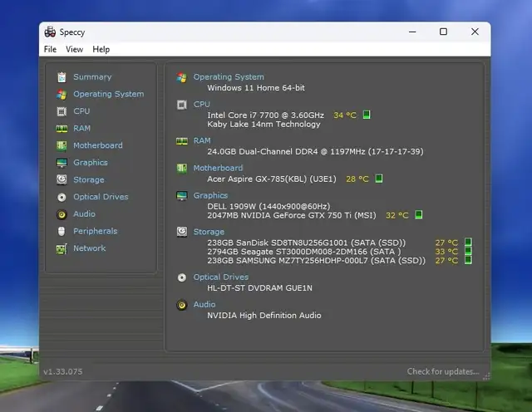Click the green Seagate drive temperature indicator
The image size is (532, 412).
point(468,251)
